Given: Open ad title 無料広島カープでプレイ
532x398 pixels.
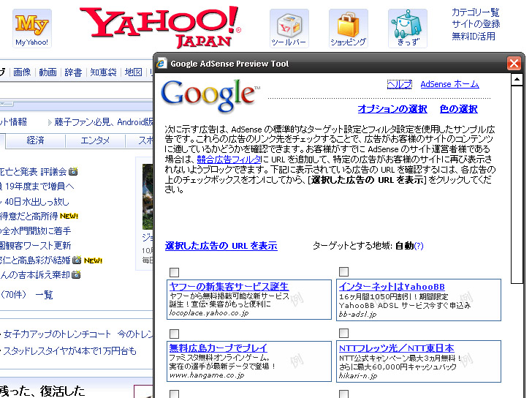Looking at the screenshot, I should (218, 348).
